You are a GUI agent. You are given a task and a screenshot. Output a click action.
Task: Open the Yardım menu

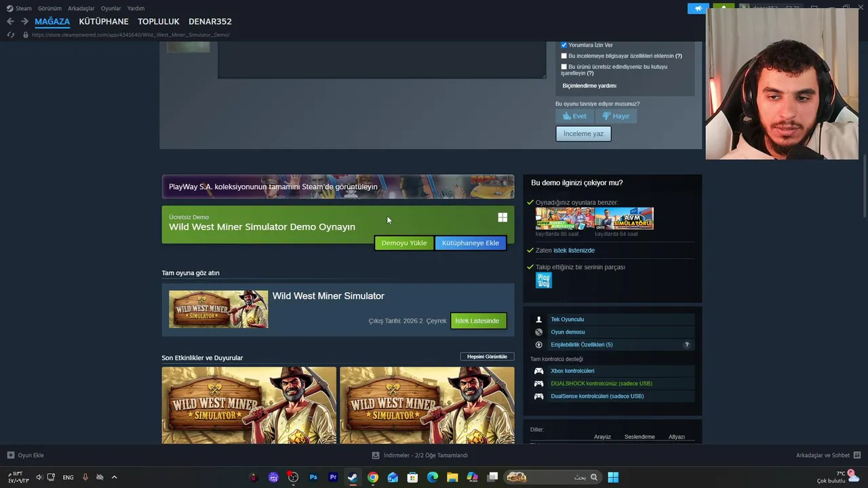coord(136,8)
